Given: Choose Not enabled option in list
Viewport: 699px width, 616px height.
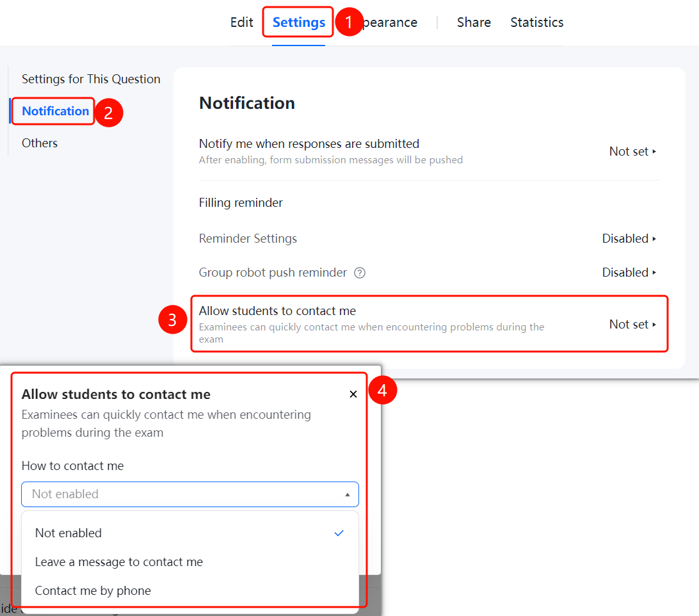Looking at the screenshot, I should pos(190,533).
